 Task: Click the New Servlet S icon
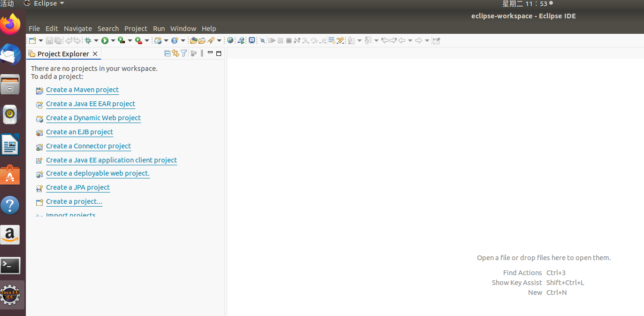[175, 40]
